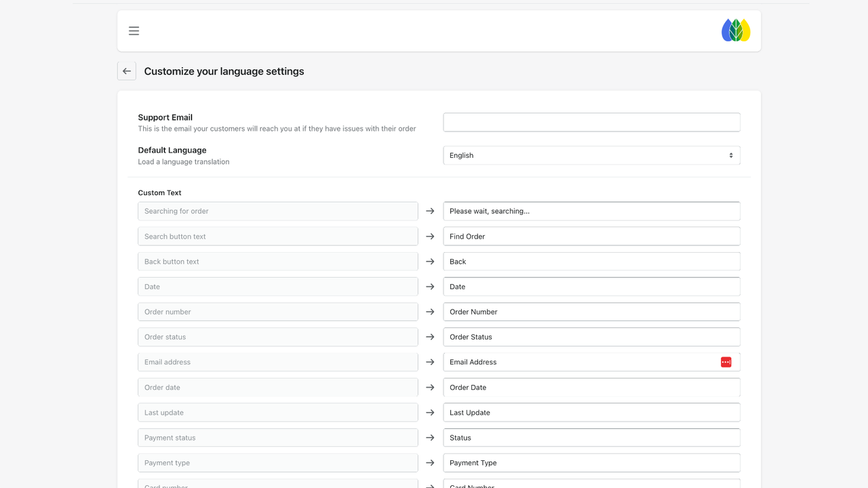
Task: Click the Payment Type value field
Action: pyautogui.click(x=591, y=462)
